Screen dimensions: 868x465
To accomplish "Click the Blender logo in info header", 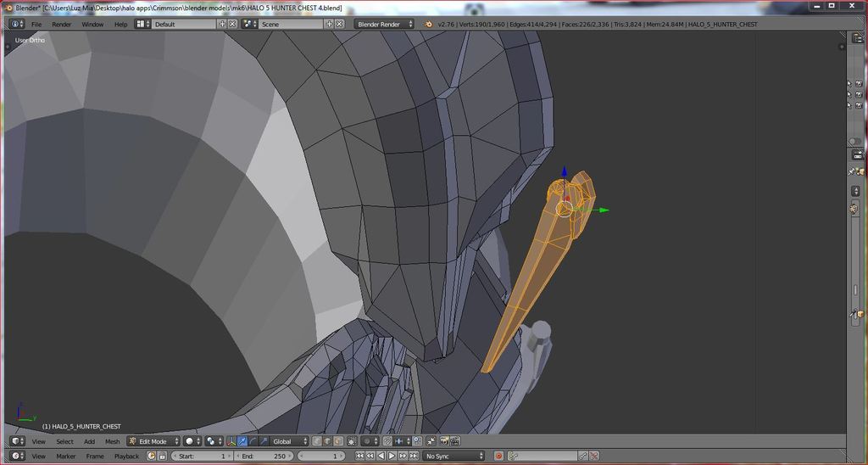I will pos(428,24).
